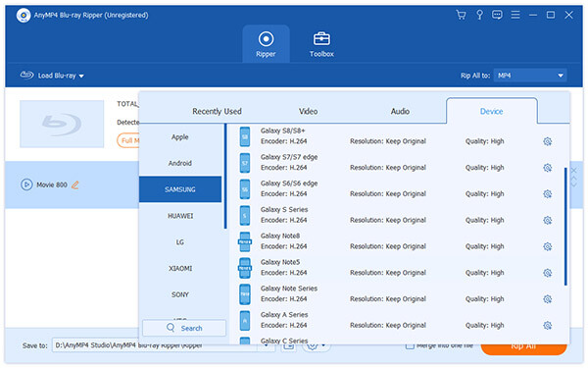This screenshot has width=588, height=368.
Task: Click the brand list scrollbar
Action: coord(225,177)
